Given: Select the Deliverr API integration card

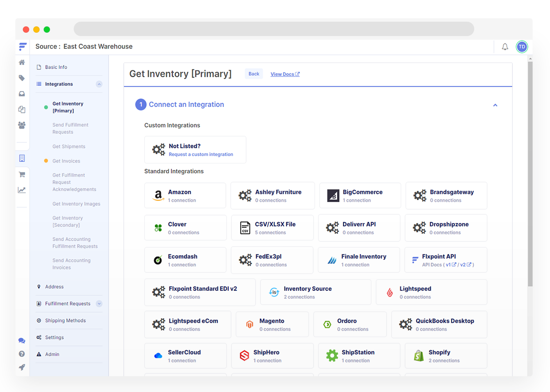Looking at the screenshot, I should click(359, 228).
